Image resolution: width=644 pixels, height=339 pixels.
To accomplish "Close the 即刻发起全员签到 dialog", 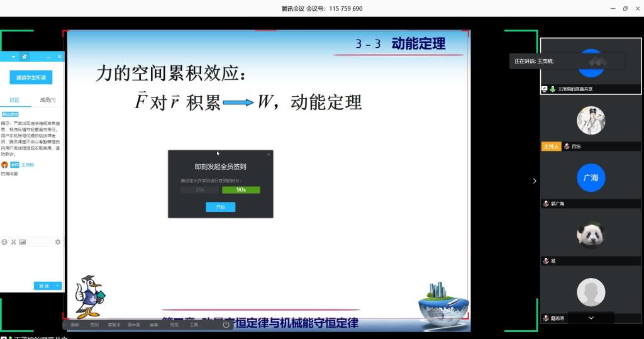I will click(269, 154).
